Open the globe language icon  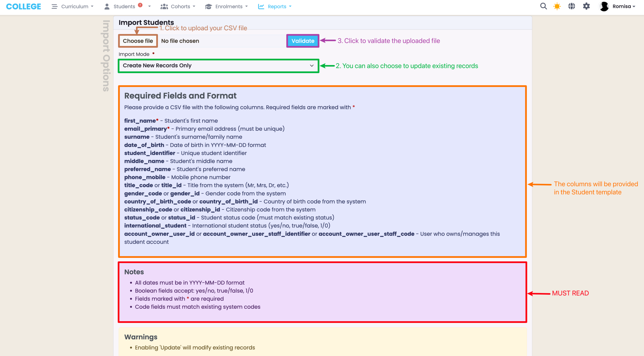click(x=572, y=6)
